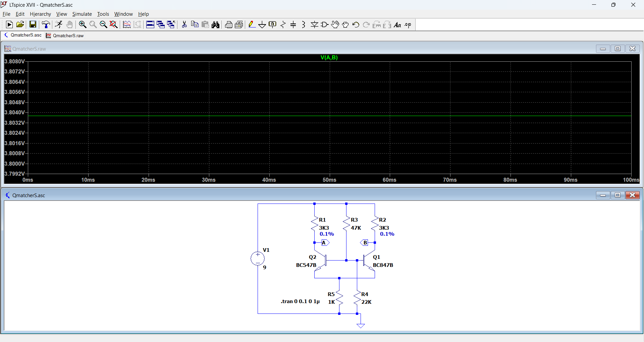Open the Window menu
The image size is (644, 342).
click(123, 14)
